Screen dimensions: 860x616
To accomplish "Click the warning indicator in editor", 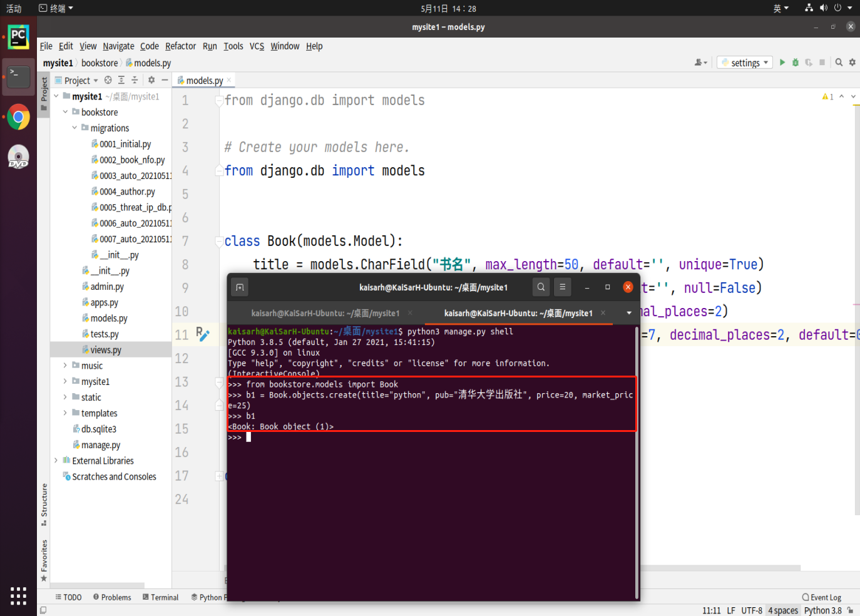I will tap(827, 96).
